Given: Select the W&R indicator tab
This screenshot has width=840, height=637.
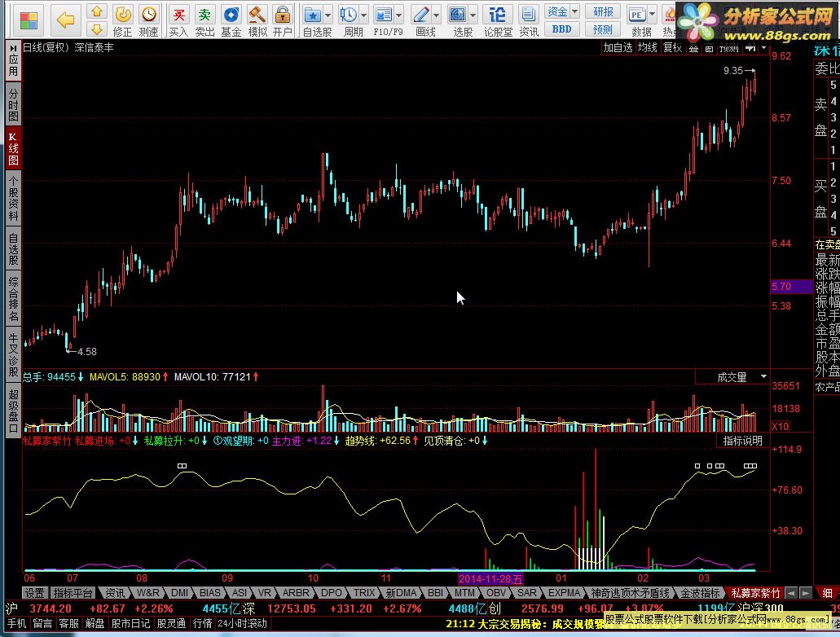Looking at the screenshot, I should [x=147, y=593].
